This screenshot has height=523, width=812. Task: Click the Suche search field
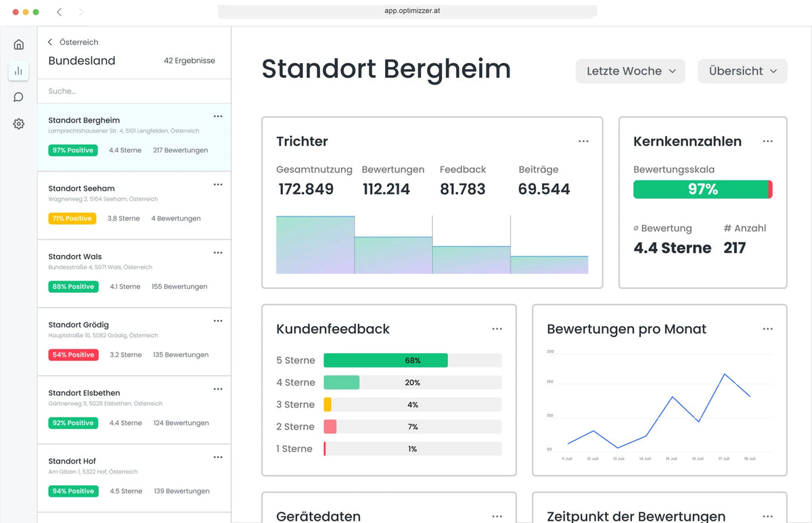pyautogui.click(x=134, y=91)
